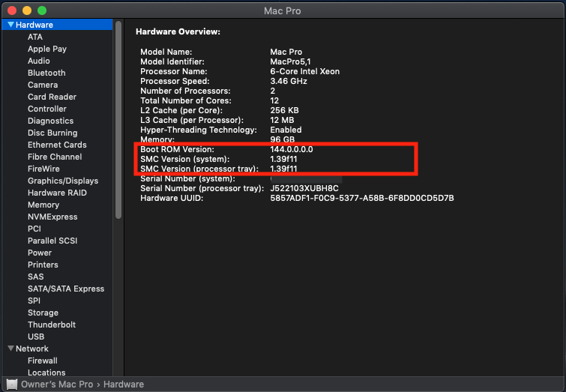566x392 pixels.
Task: Click the Total Number of Cores label
Action: [185, 100]
